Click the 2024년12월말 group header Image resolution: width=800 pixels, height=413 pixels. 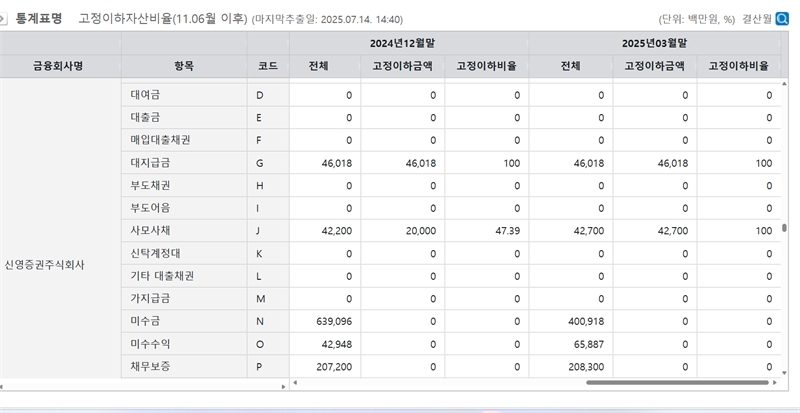[x=408, y=43]
